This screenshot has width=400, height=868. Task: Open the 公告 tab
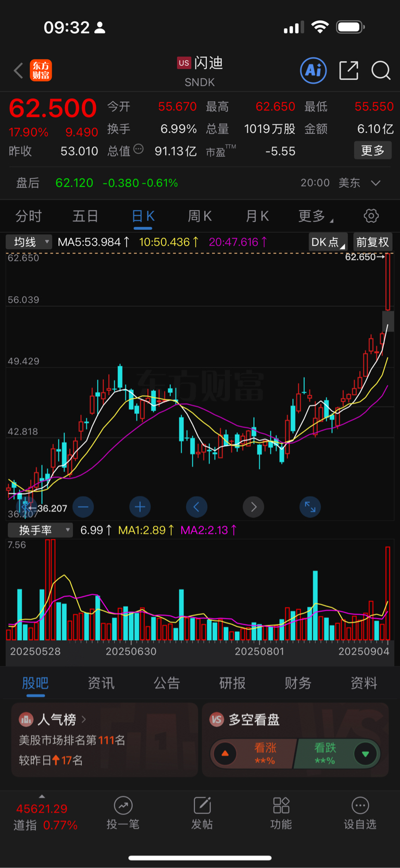pos(167,683)
